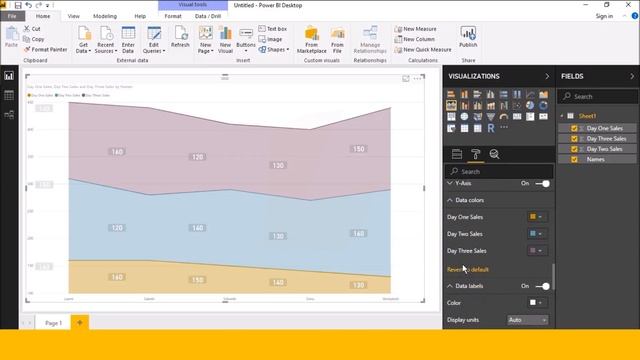
Task: Select the Page 1 tab
Action: point(53,323)
